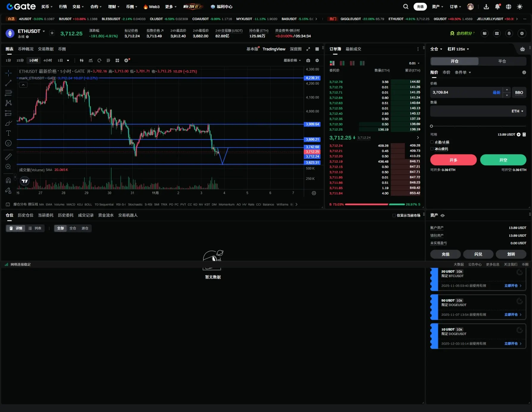532x412 pixels.
Task: Expand more timeframes dropdown after 1日
Action: pos(68,60)
